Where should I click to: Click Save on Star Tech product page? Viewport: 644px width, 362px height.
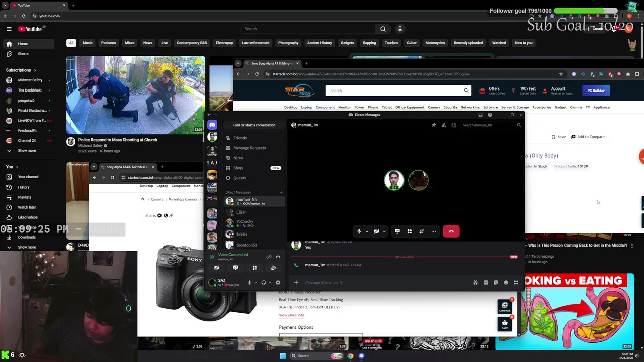coord(558,137)
